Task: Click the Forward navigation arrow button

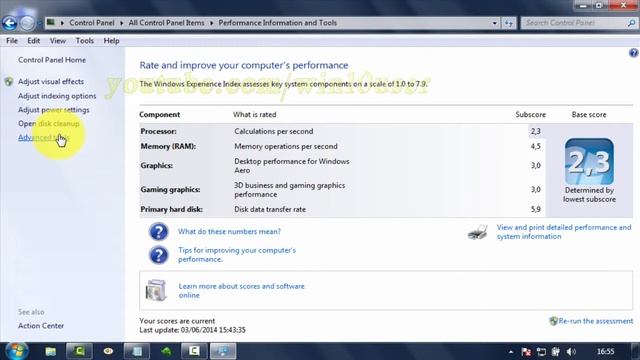Action: pos(27,23)
